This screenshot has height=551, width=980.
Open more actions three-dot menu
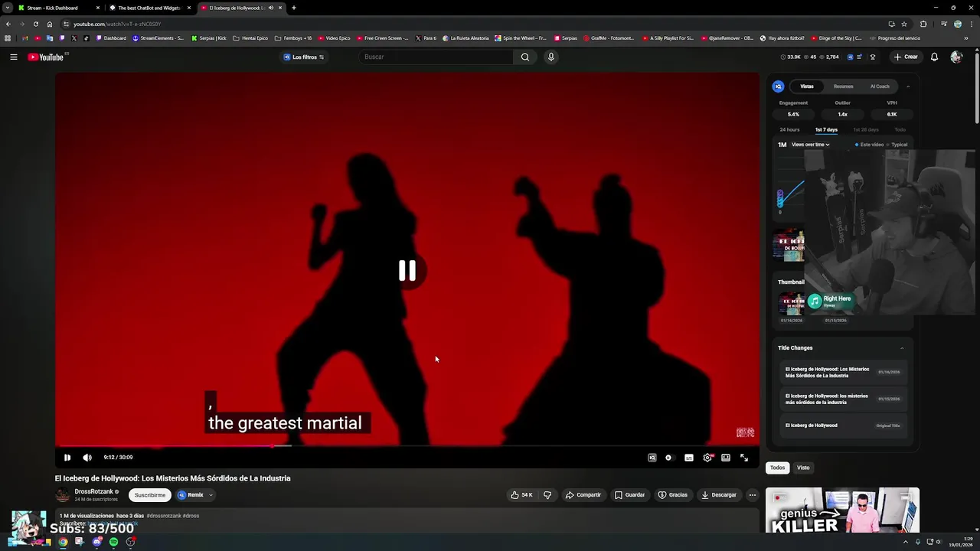(753, 495)
